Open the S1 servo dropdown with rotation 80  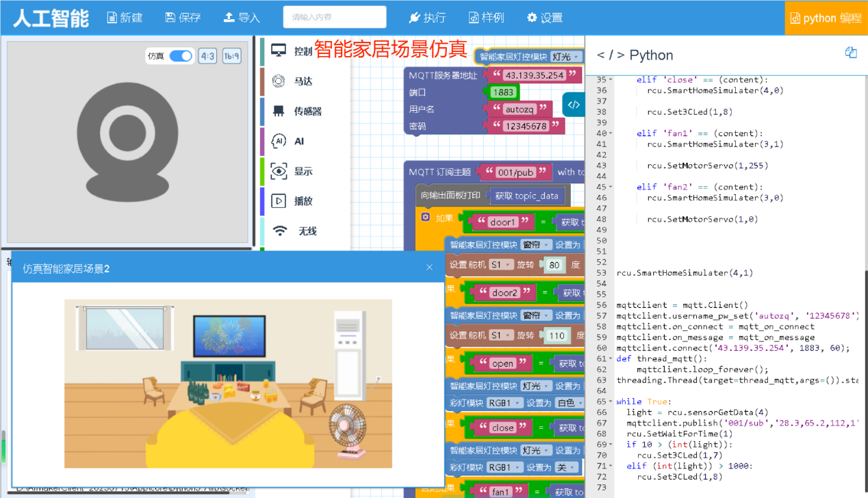[500, 265]
